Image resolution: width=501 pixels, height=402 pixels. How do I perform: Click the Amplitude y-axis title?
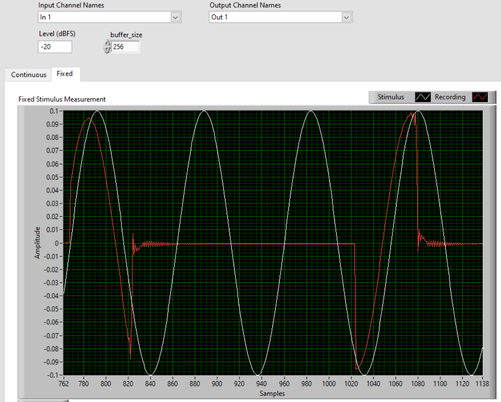tap(37, 243)
